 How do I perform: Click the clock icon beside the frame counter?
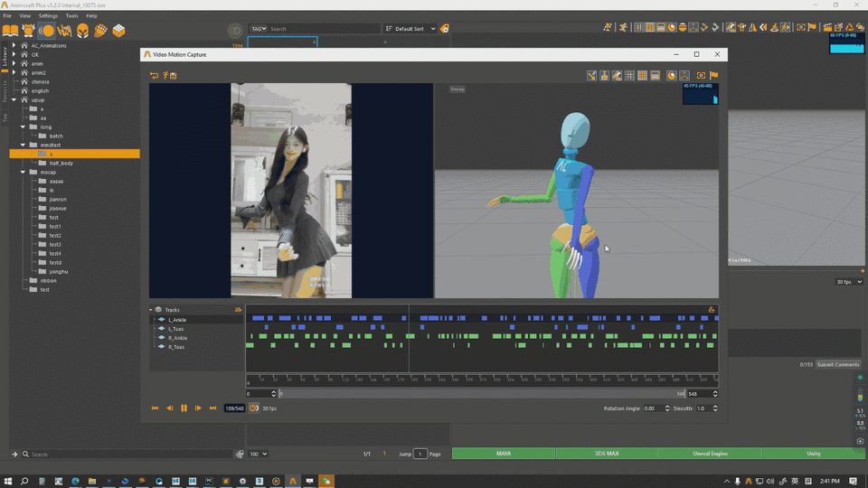(x=254, y=408)
